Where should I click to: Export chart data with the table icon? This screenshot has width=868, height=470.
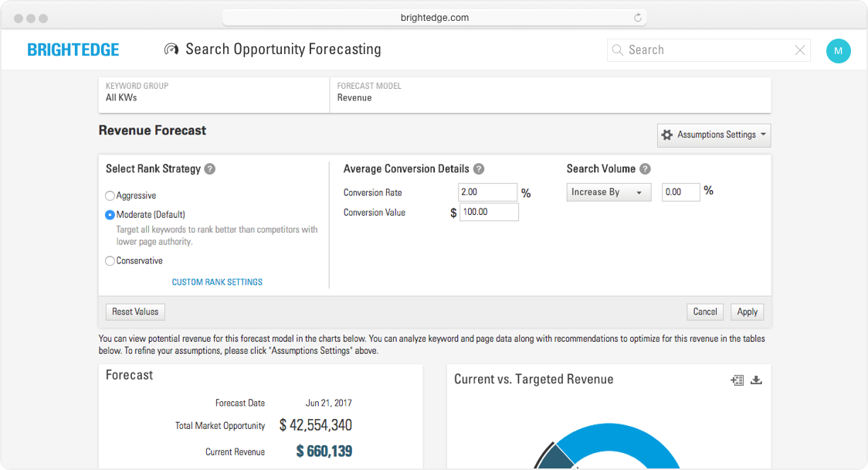[737, 380]
